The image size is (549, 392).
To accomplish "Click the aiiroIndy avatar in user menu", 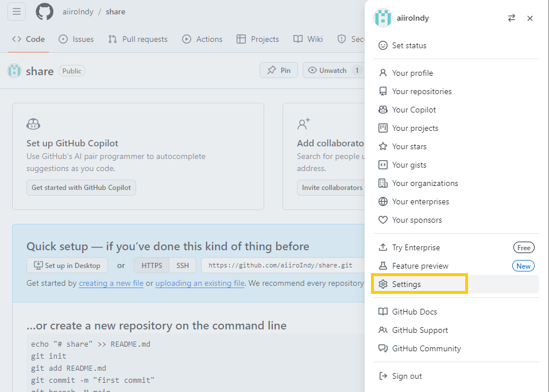I will tap(382, 18).
